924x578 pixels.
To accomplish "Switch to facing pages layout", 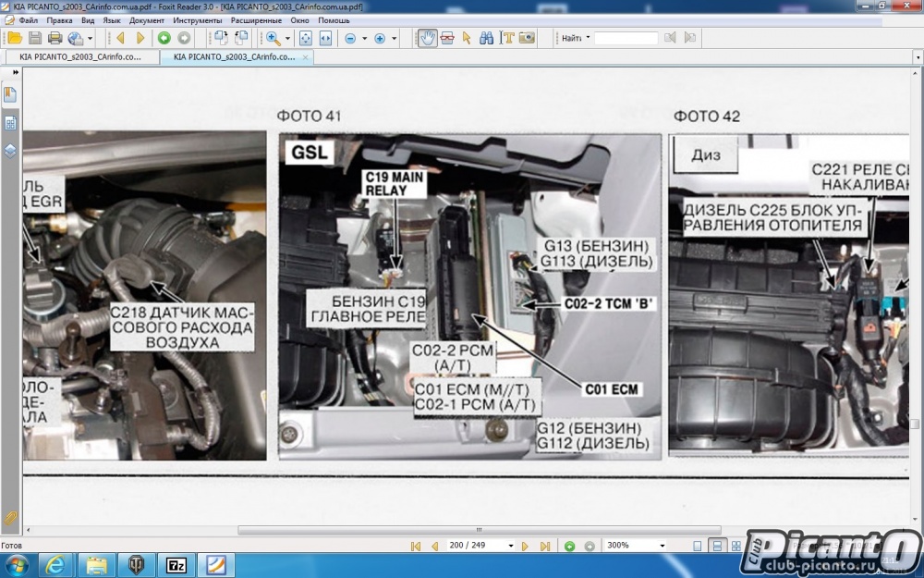I will click(x=736, y=547).
